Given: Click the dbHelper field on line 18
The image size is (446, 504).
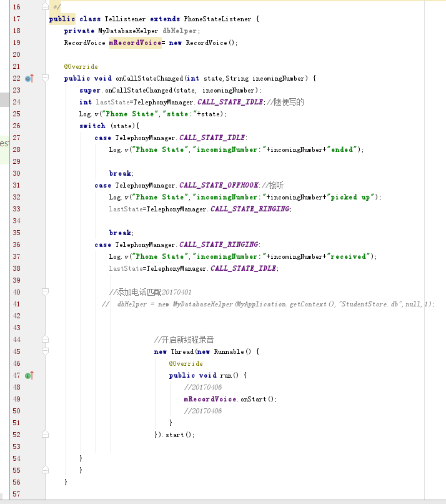Looking at the screenshot, I should point(180,31).
